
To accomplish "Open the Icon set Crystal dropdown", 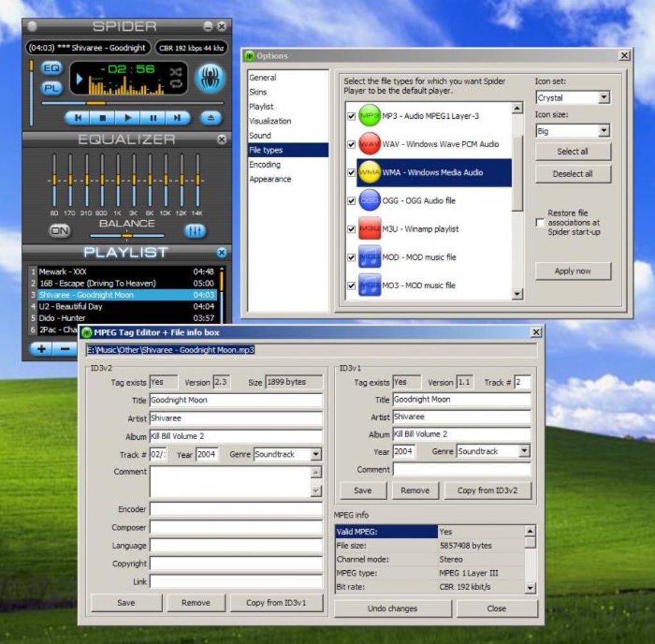I will [604, 98].
